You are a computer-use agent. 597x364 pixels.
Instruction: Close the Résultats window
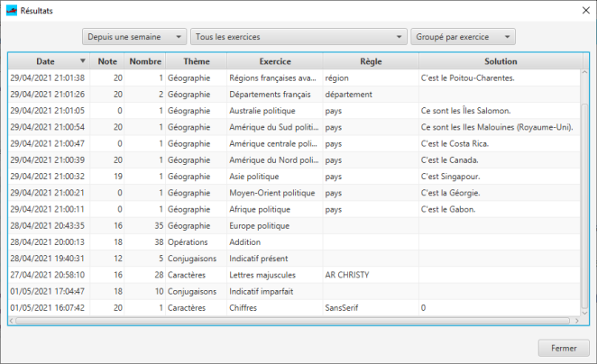[578, 9]
